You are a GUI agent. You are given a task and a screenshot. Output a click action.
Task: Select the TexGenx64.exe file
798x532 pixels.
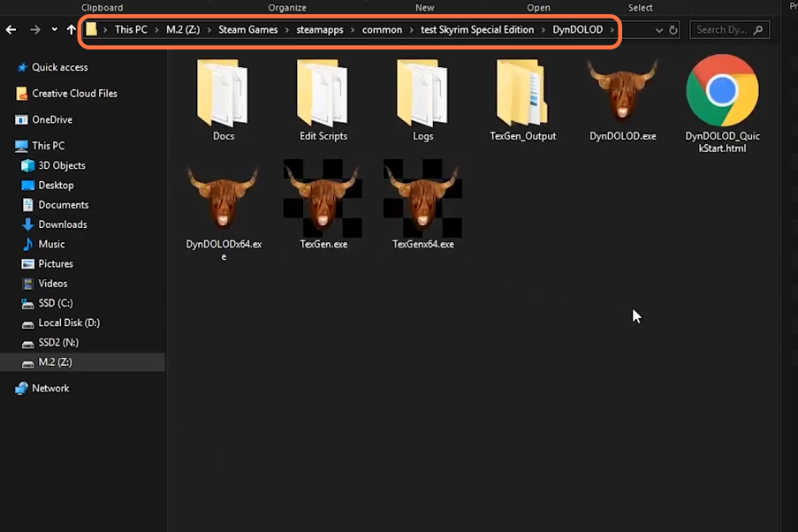(423, 205)
